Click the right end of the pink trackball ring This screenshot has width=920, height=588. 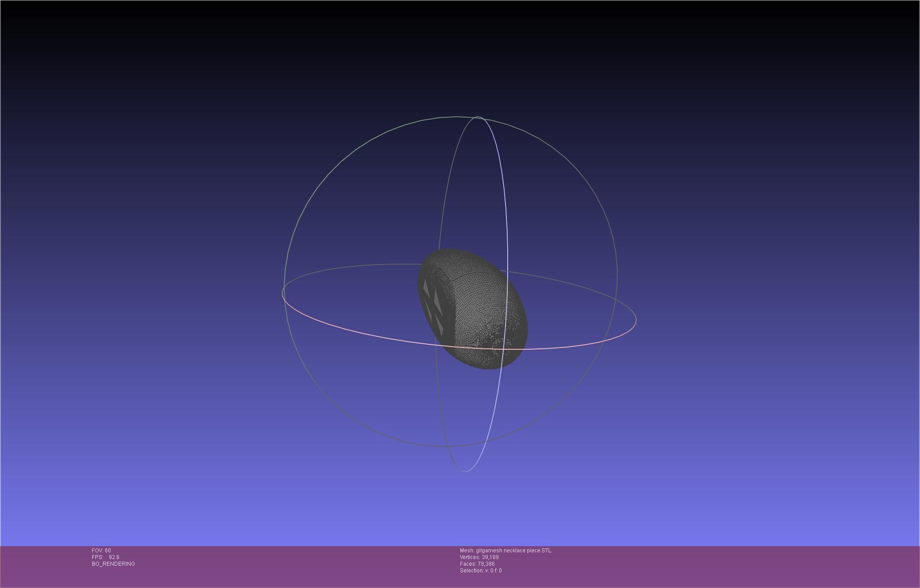[x=636, y=319]
